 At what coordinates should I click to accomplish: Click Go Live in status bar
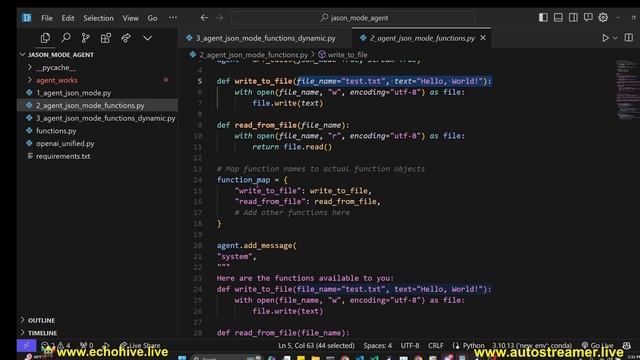(x=598, y=346)
